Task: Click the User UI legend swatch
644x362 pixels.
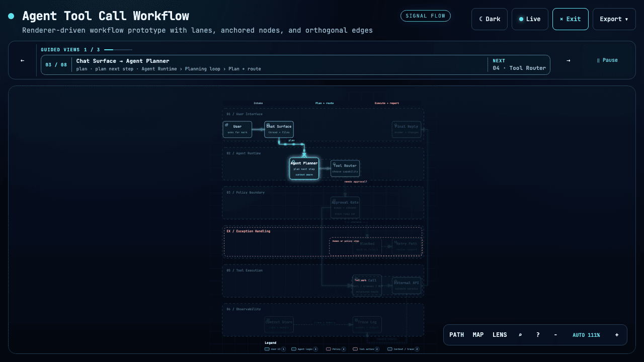Action: coord(267,349)
